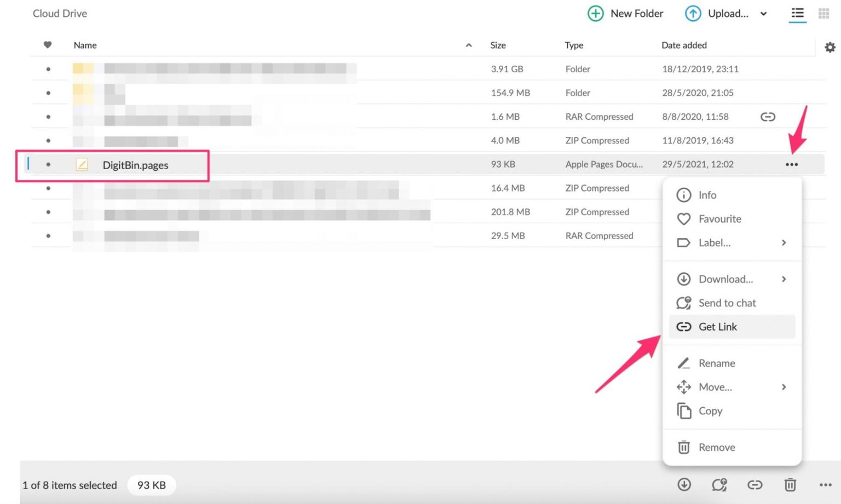Expand Upload dropdown arrow

(763, 14)
